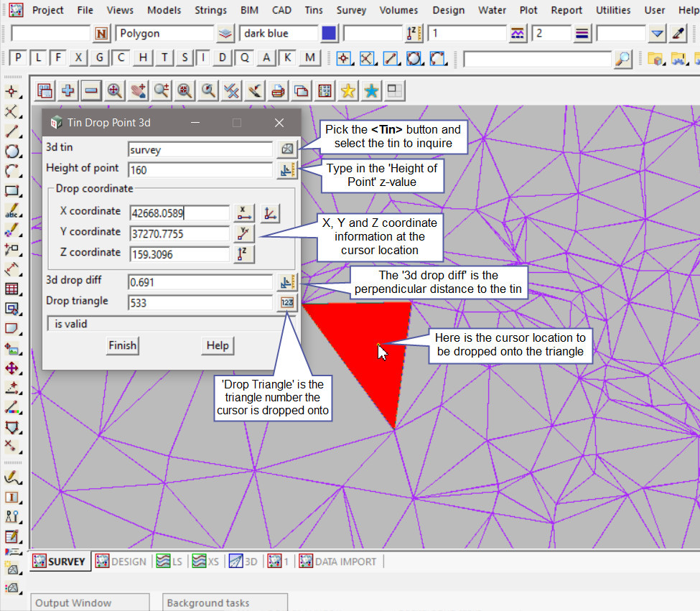Toggle the P snap button
This screenshot has width=700, height=611.
(x=18, y=58)
